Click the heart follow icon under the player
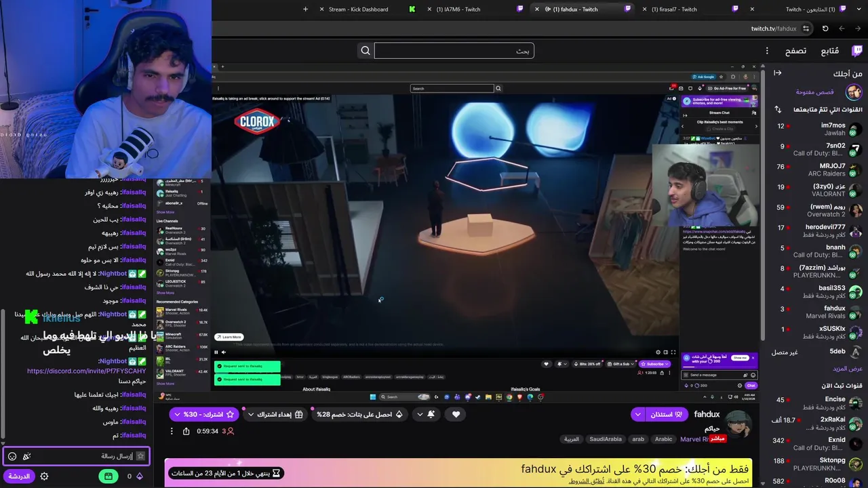The image size is (868, 488). click(x=456, y=414)
